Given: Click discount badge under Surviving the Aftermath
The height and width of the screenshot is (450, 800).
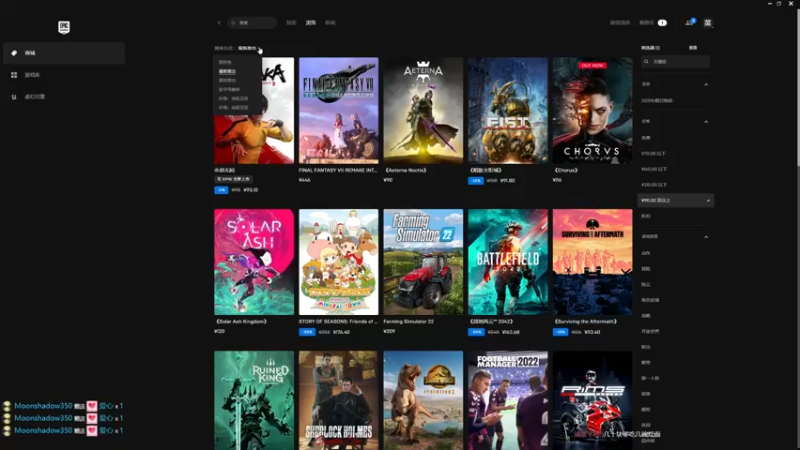Looking at the screenshot, I should click(x=560, y=332).
